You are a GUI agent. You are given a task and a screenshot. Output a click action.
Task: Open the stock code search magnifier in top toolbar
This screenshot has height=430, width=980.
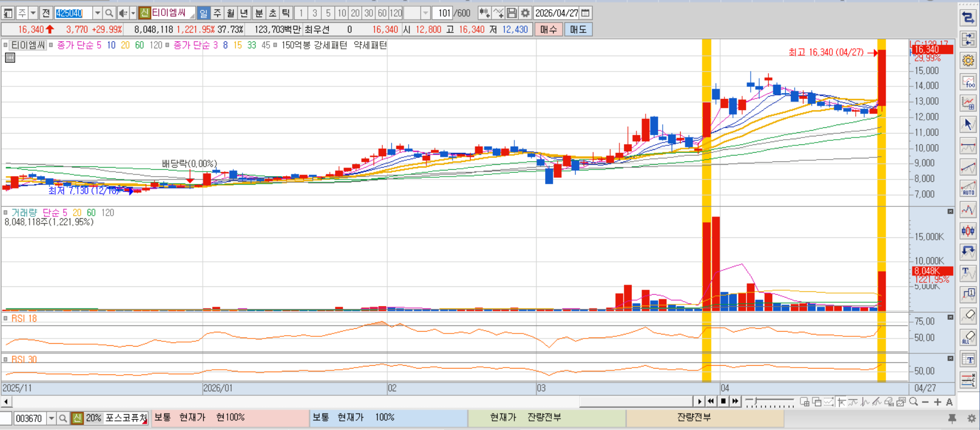tap(109, 12)
